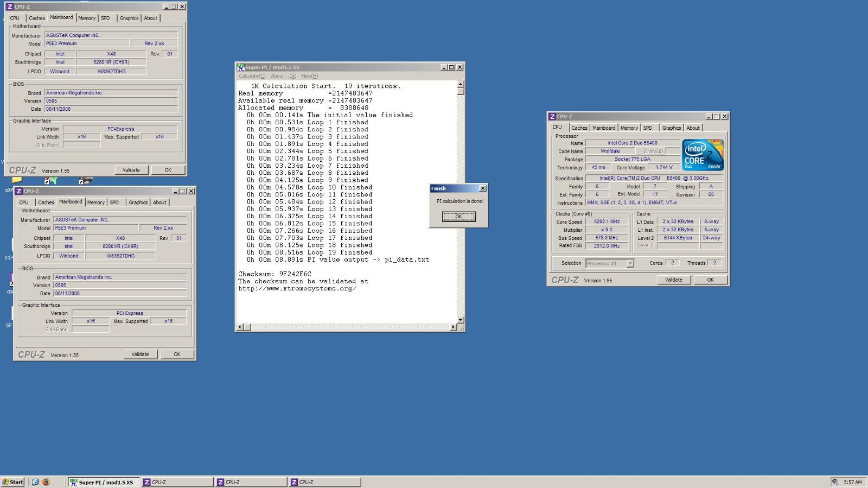Open About tab in right CPU-Z window
The width and height of the screenshot is (868, 488).
click(x=693, y=128)
